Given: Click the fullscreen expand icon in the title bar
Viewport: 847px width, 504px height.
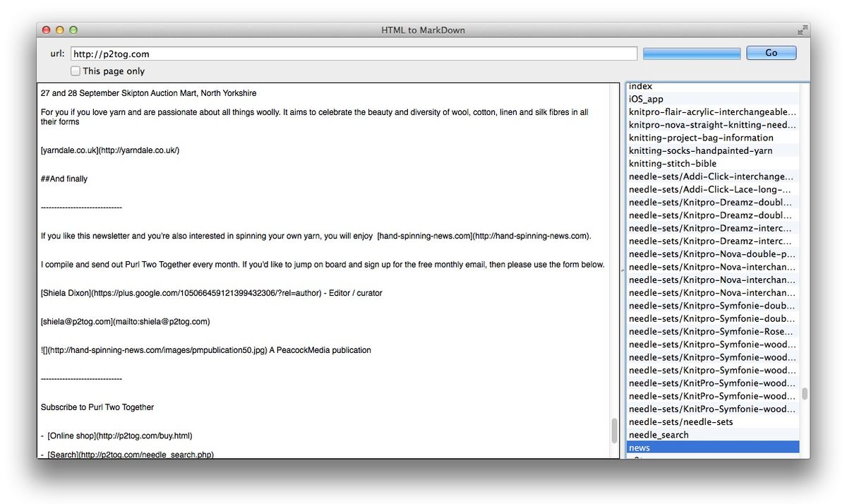Looking at the screenshot, I should point(802,30).
